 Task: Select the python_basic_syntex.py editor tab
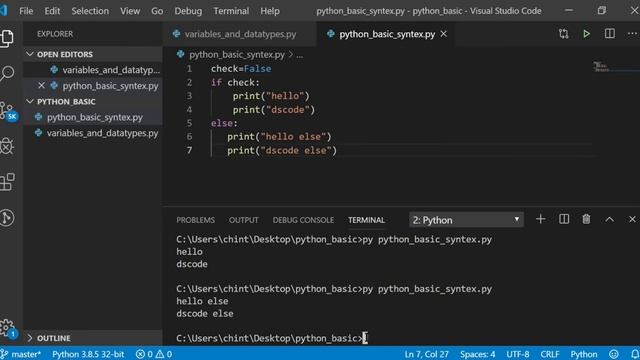(x=387, y=34)
